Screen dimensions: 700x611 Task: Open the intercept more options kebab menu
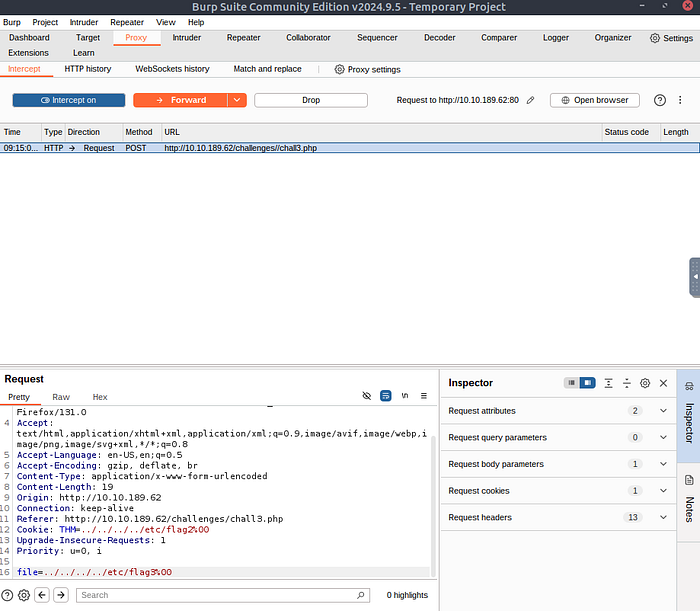680,100
